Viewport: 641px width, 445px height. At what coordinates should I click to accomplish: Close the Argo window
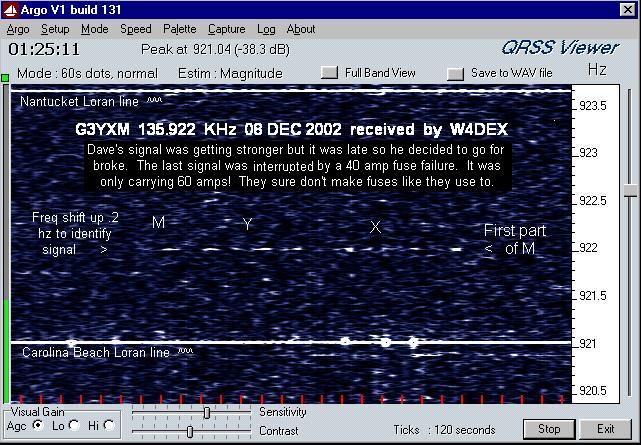[628, 9]
